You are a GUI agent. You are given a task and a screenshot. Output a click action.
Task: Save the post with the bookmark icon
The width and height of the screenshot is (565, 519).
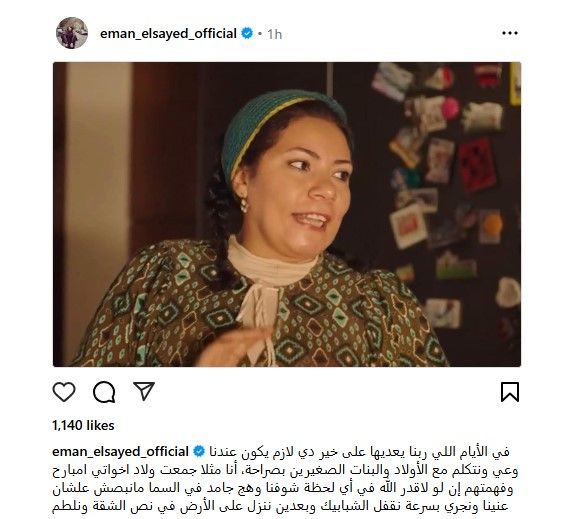pyautogui.click(x=510, y=392)
